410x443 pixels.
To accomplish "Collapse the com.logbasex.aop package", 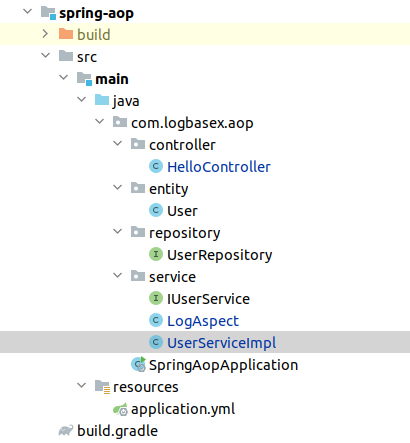I will tap(99, 121).
